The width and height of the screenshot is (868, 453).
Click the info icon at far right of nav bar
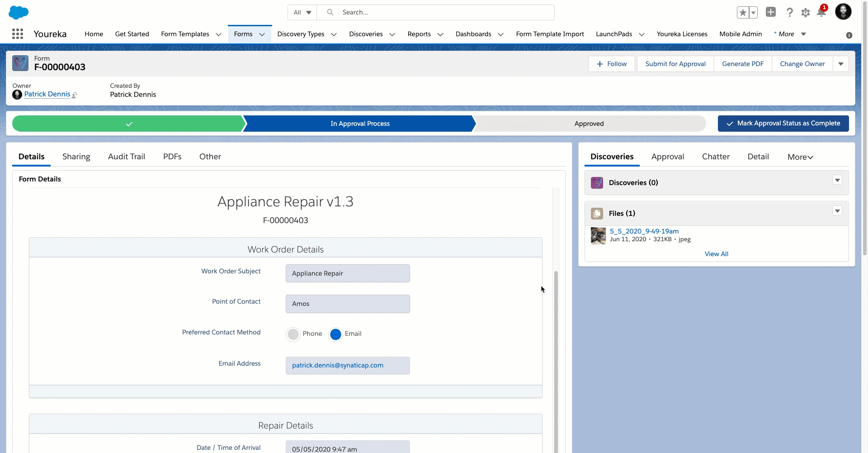849,35
